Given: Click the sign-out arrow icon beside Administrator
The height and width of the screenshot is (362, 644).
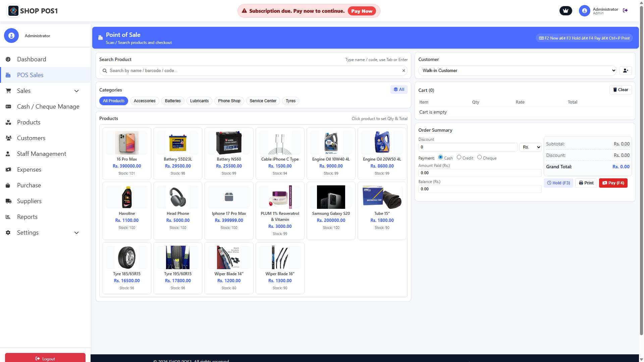Looking at the screenshot, I should (x=625, y=10).
